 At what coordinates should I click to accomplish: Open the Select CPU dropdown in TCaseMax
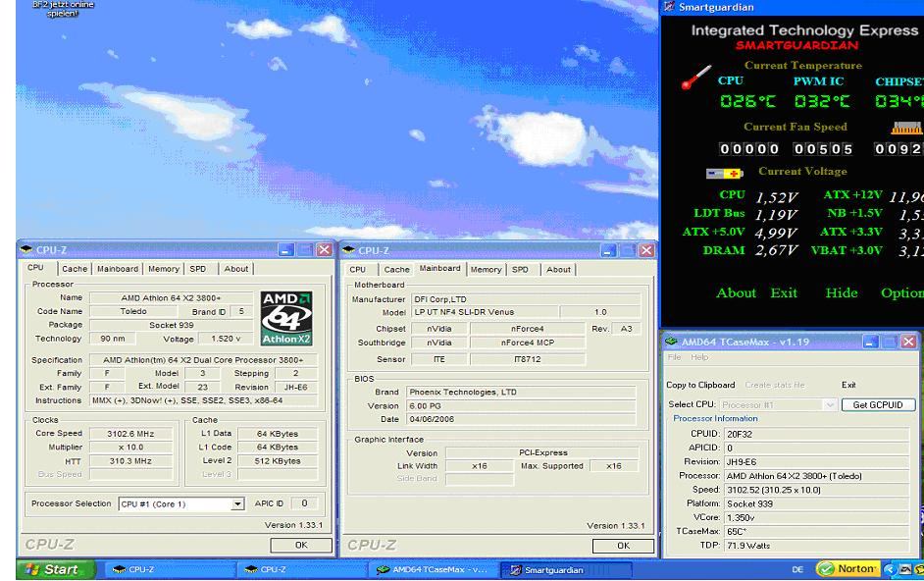(830, 404)
